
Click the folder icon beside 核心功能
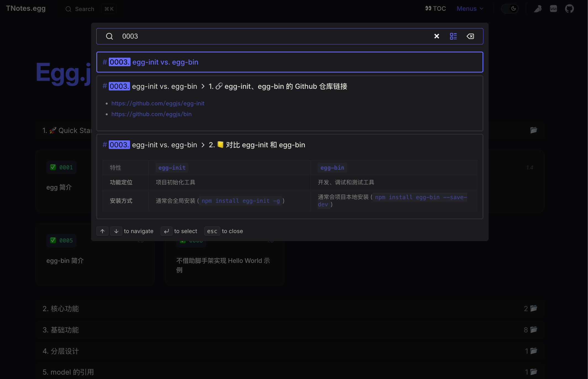coord(534,308)
